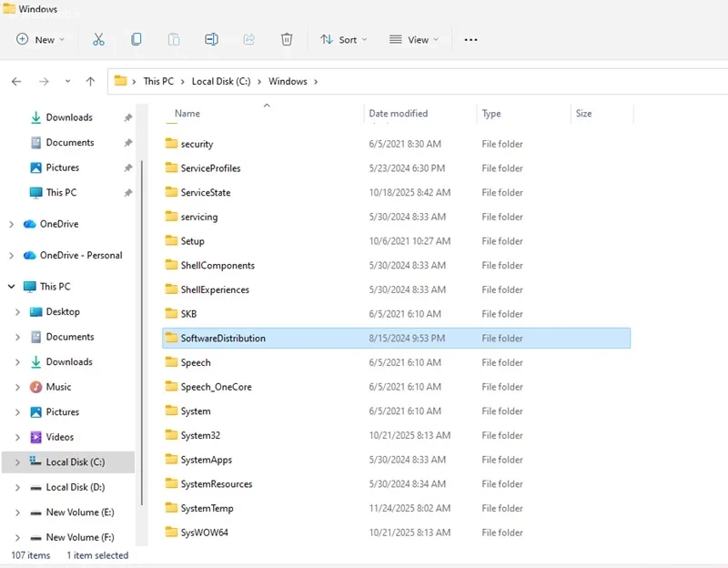The image size is (728, 568).
Task: Click This PC in the address bar
Action: click(x=158, y=81)
